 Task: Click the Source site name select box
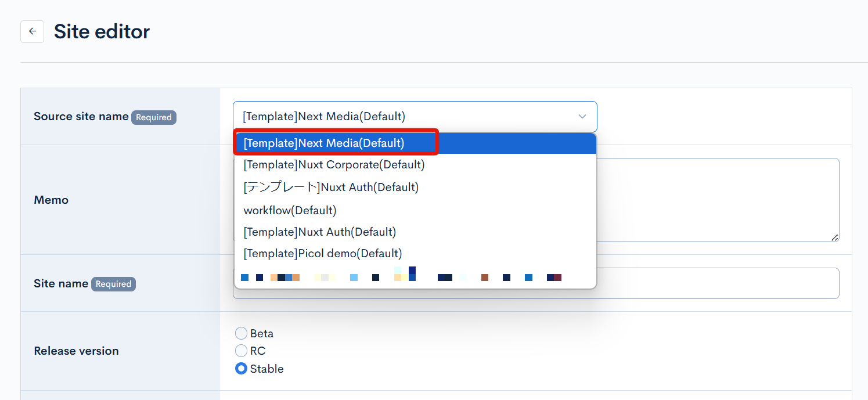point(406,117)
